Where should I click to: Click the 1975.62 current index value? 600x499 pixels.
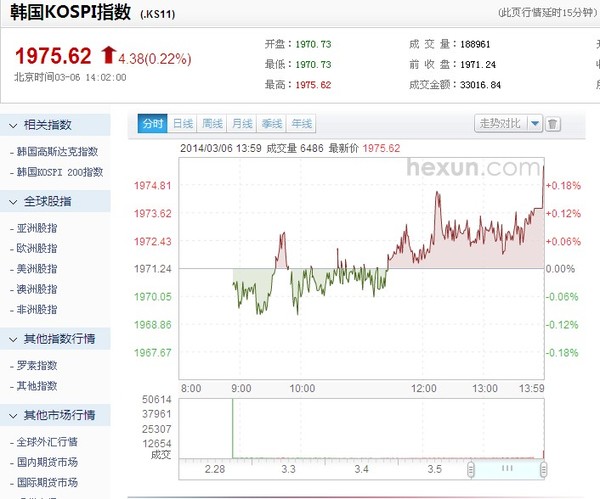pos(53,56)
